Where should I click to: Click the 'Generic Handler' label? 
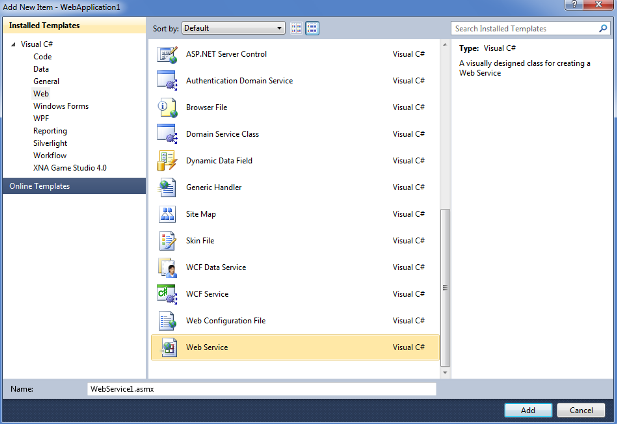tap(214, 187)
